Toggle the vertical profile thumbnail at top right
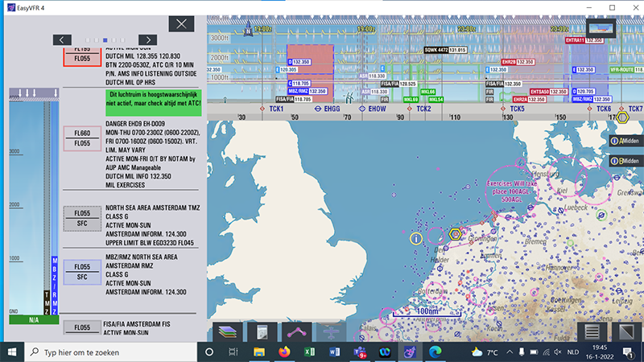Viewport: 644px width, 362px height. [x=601, y=28]
